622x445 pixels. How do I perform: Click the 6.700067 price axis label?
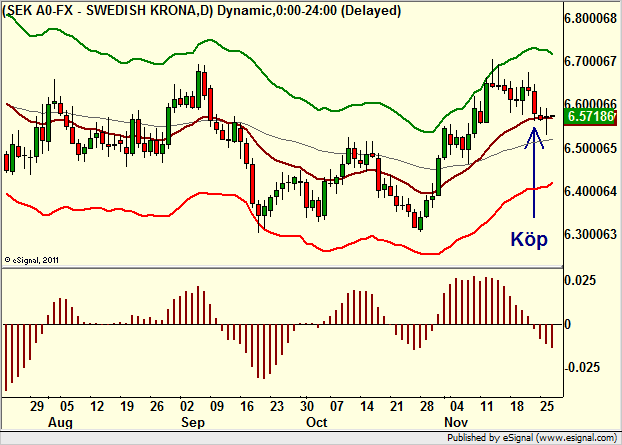click(591, 61)
